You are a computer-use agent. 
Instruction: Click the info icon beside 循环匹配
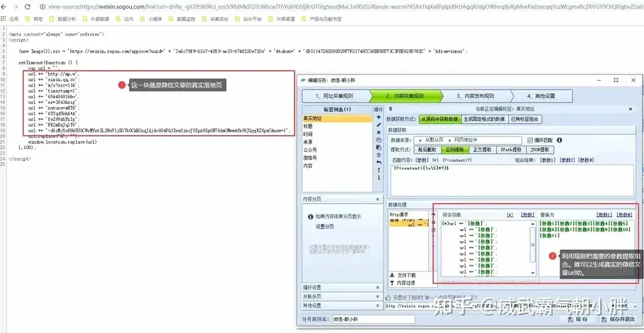tap(560, 140)
